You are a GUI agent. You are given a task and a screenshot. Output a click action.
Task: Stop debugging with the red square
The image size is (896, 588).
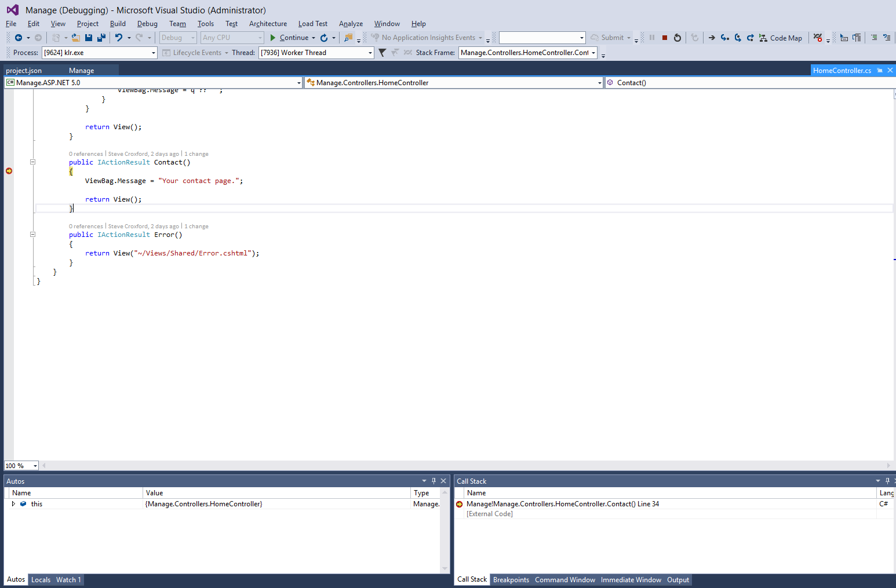coord(665,38)
